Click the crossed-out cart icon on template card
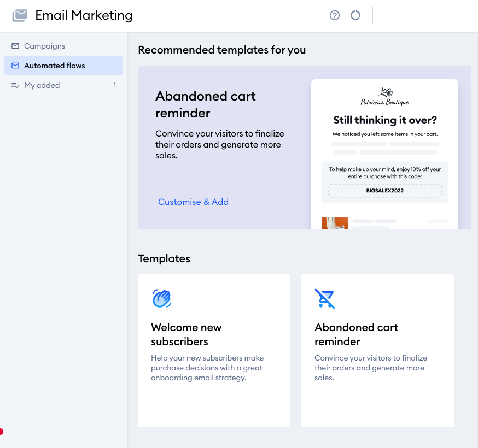478x448 pixels. (325, 298)
